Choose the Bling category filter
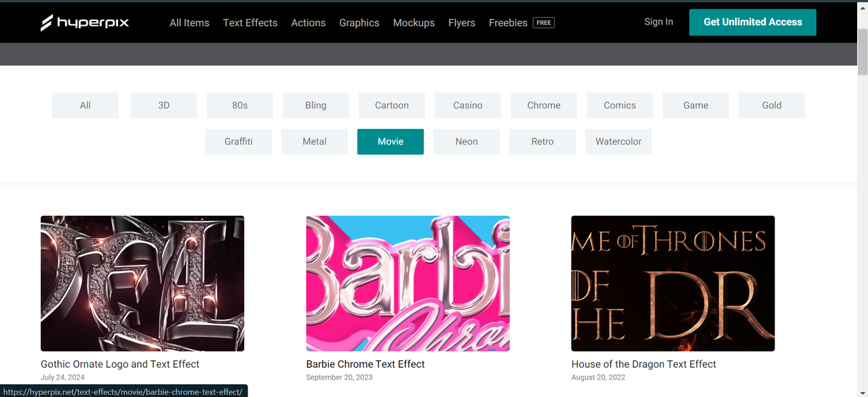868x397 pixels. [x=316, y=105]
